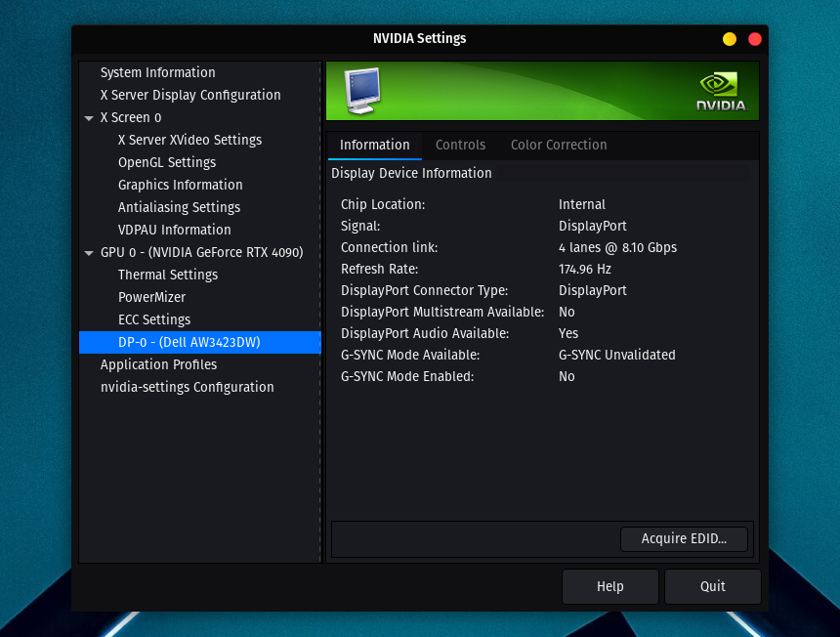Viewport: 840px width, 637px height.
Task: Collapse the GPU 0 RTX 4090 branch
Action: point(89,252)
